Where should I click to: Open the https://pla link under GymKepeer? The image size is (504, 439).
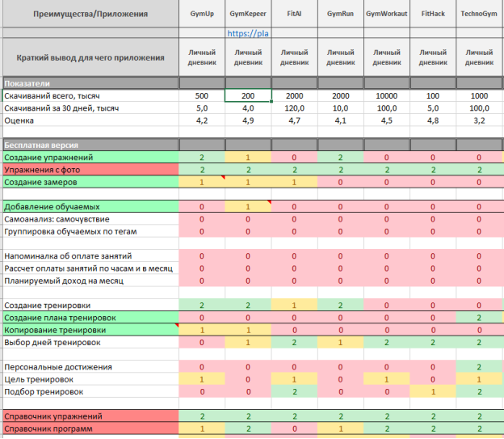(248, 33)
